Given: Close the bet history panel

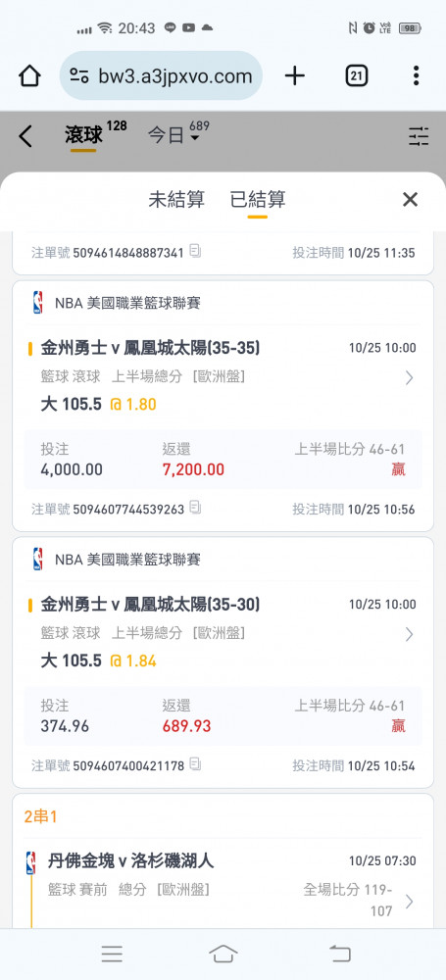Looking at the screenshot, I should 410,199.
